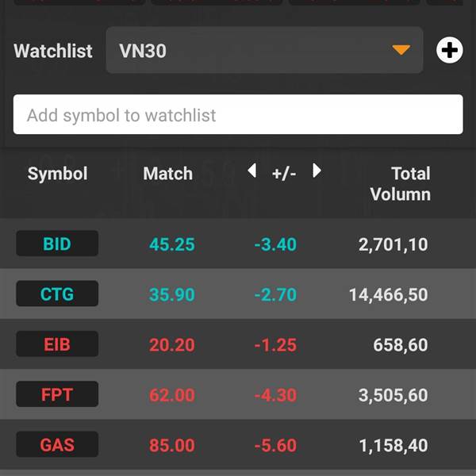This screenshot has width=476, height=476.
Task: Open the GAS symbol badge
Action: coord(57,444)
